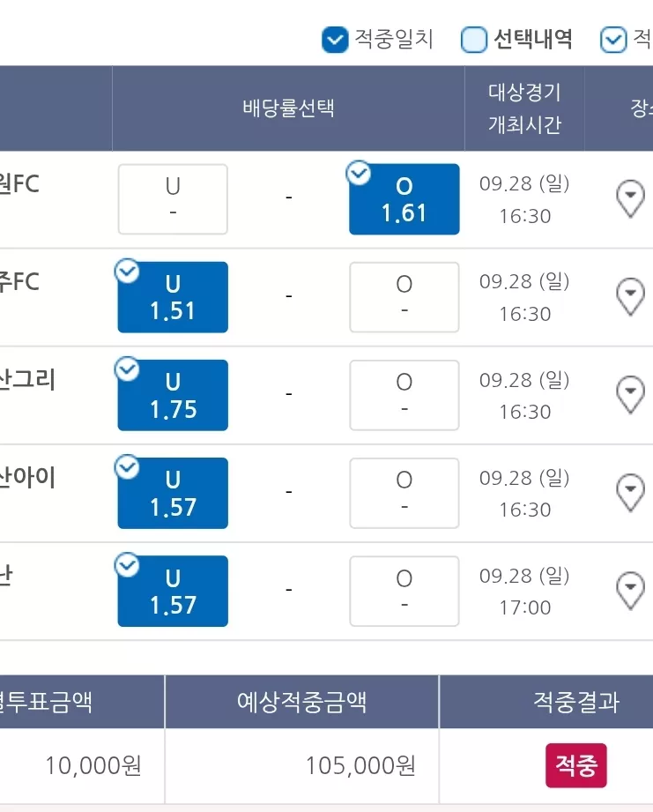
Task: Open venue pin icon in U 1.75 row
Action: pyautogui.click(x=630, y=395)
